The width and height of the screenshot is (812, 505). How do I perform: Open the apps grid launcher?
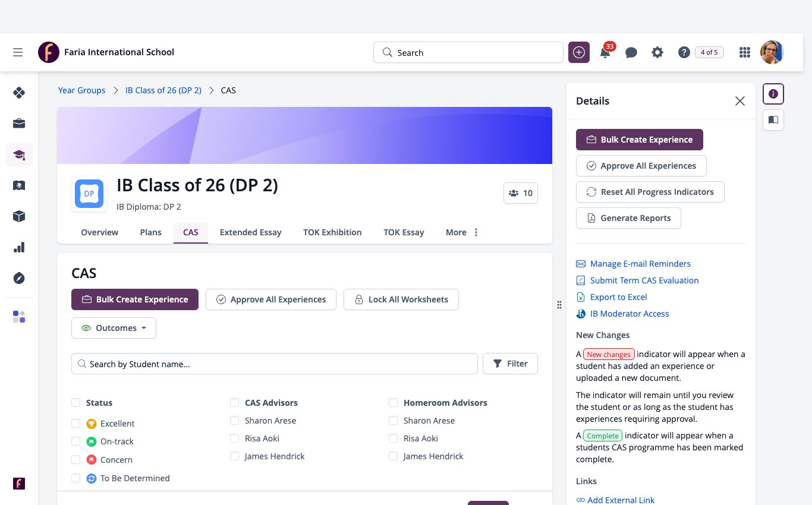click(744, 52)
